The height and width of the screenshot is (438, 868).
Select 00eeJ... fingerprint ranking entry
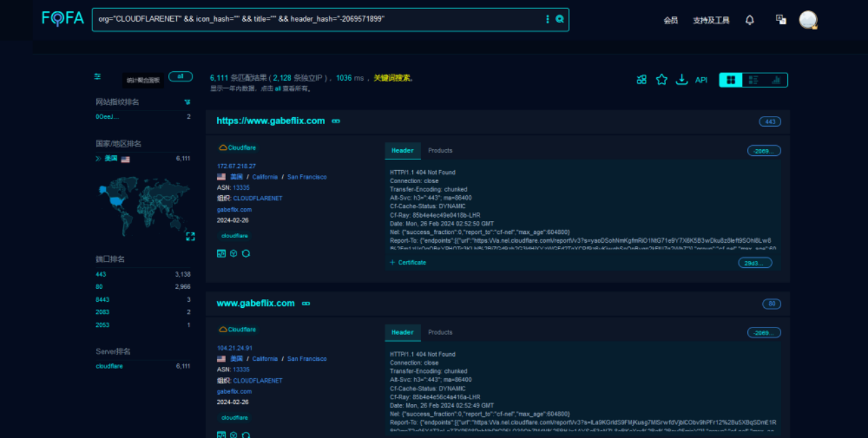click(107, 117)
